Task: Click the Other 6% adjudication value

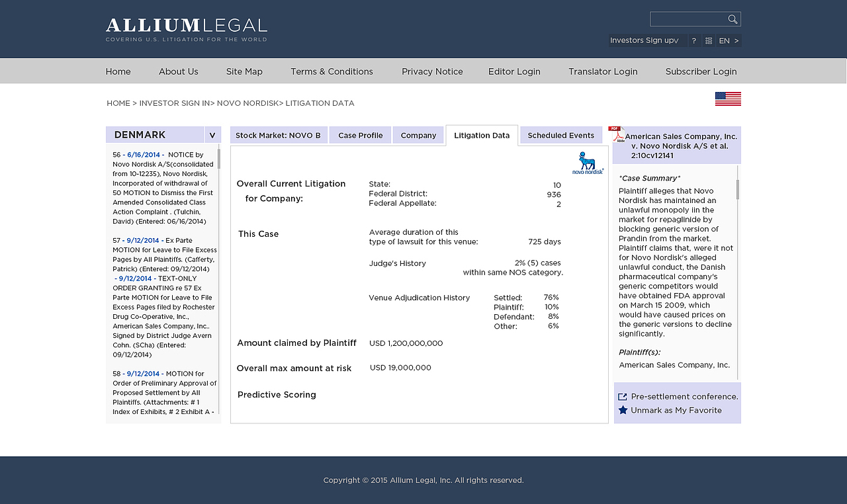Action: click(553, 326)
